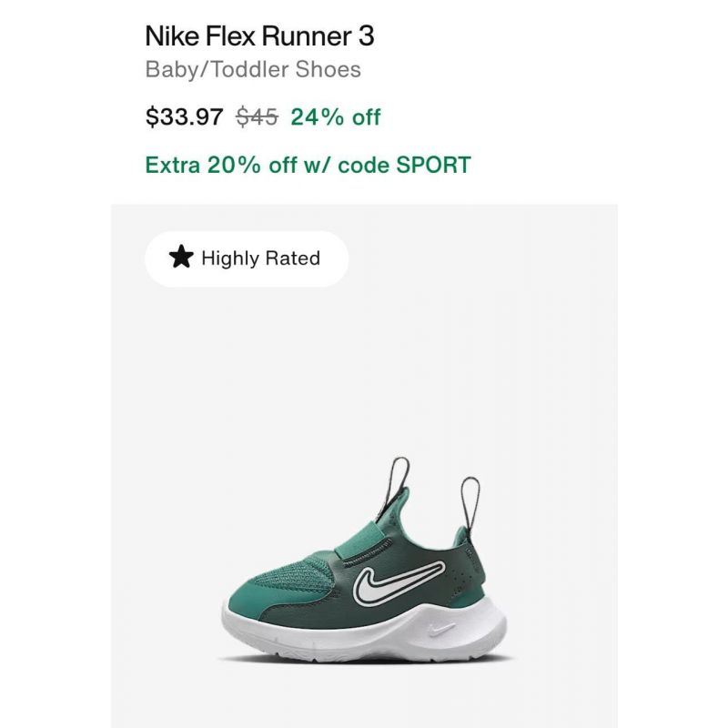Click the "Rated" text in badge

[x=292, y=258]
